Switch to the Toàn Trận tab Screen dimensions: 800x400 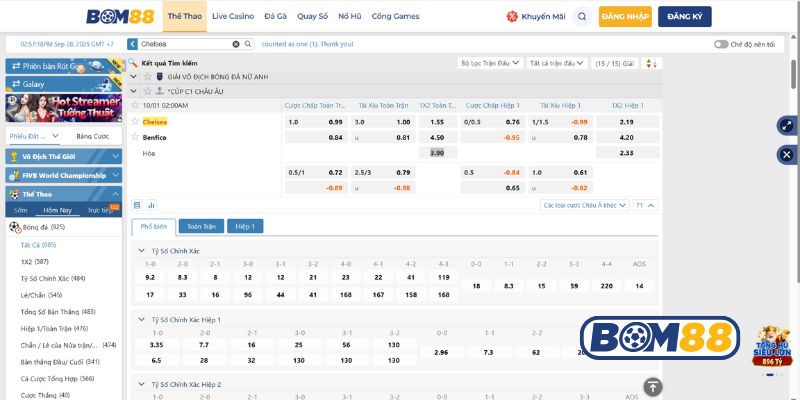[x=202, y=226]
